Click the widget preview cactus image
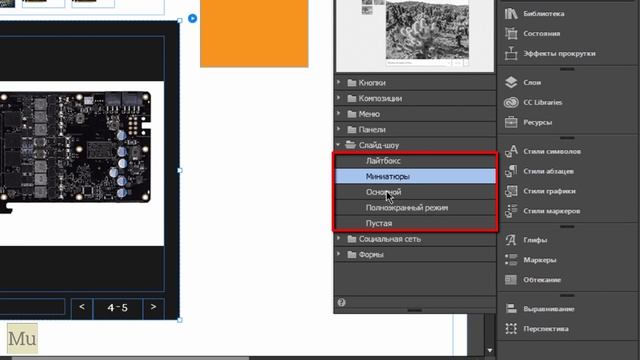 pos(427,29)
